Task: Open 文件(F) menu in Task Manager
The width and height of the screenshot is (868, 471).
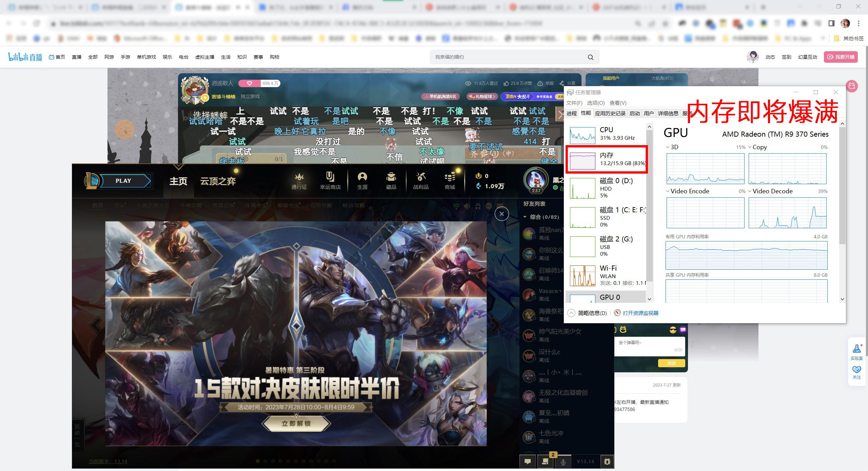Action: (574, 103)
